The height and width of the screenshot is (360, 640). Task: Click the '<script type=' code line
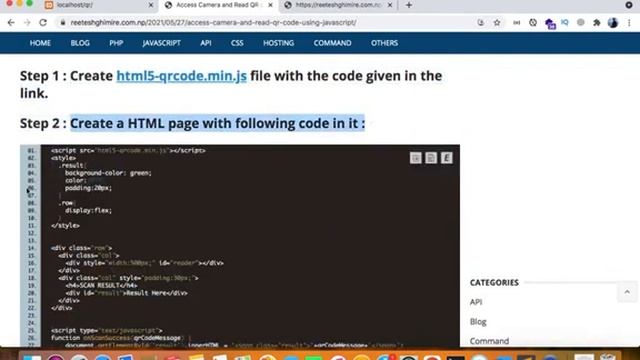click(x=107, y=330)
